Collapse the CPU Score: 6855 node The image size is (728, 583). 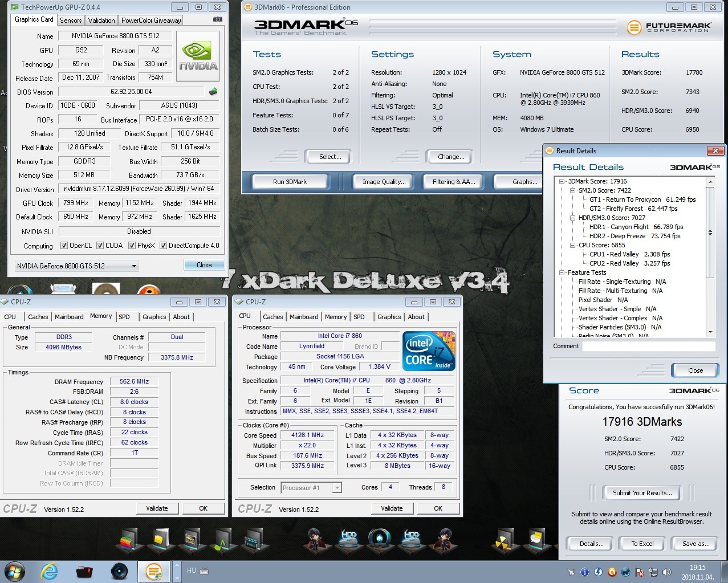point(573,245)
